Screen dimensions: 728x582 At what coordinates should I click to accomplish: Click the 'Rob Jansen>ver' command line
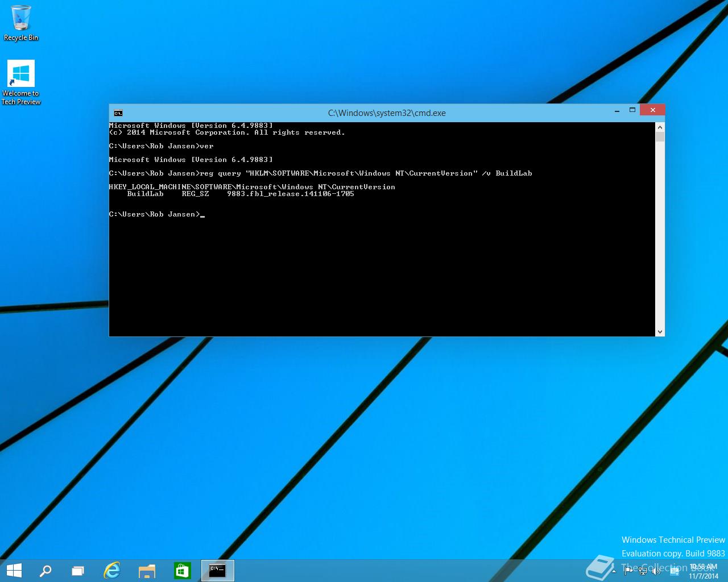[162, 146]
